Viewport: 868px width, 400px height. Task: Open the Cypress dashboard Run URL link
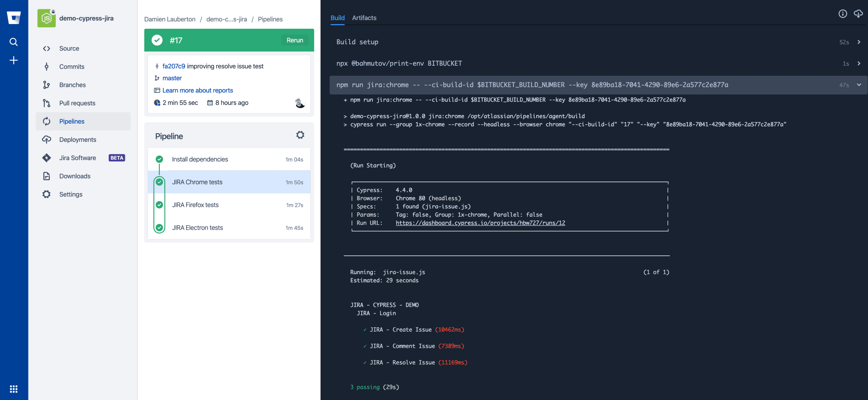click(x=481, y=223)
